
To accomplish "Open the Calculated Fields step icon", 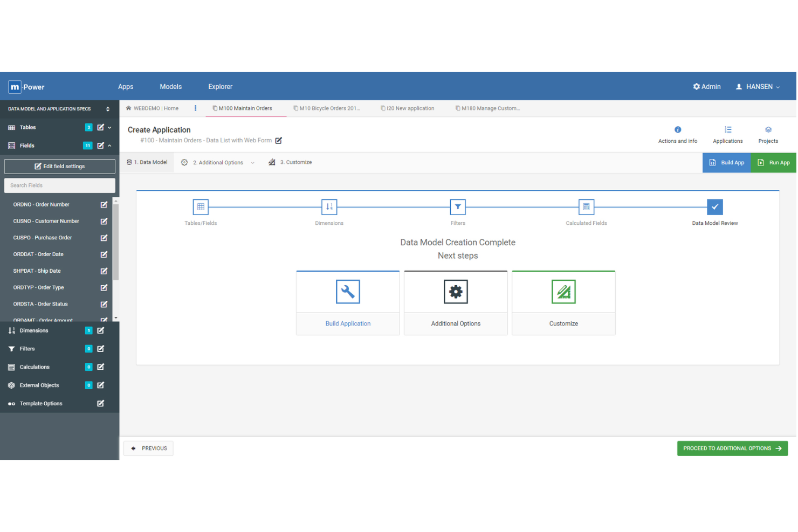I will (586, 207).
